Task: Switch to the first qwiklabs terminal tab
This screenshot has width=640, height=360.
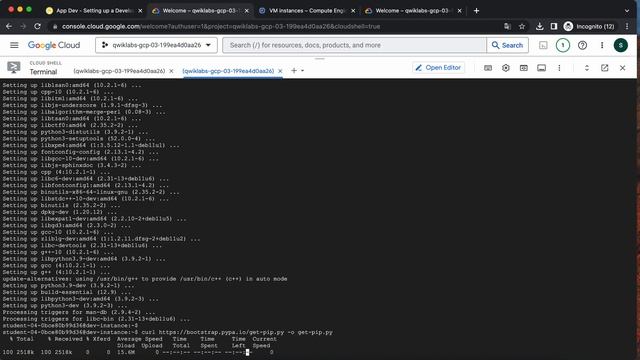Action: [x=119, y=71]
